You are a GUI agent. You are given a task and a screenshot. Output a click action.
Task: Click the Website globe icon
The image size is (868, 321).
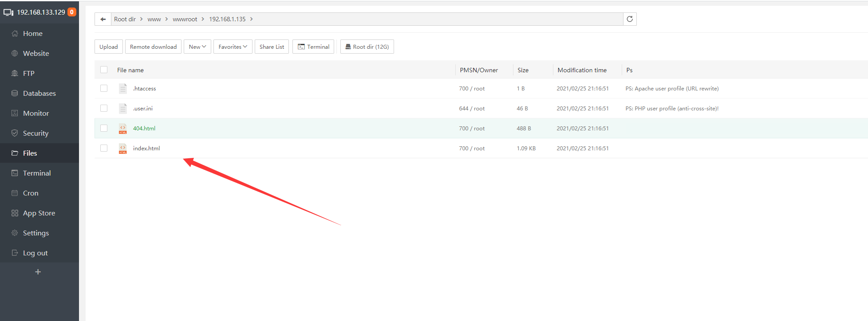tap(15, 53)
